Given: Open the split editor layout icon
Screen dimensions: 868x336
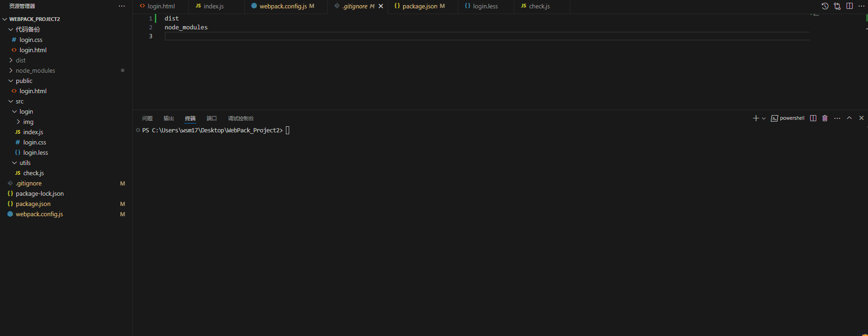Looking at the screenshot, I should click(849, 6).
